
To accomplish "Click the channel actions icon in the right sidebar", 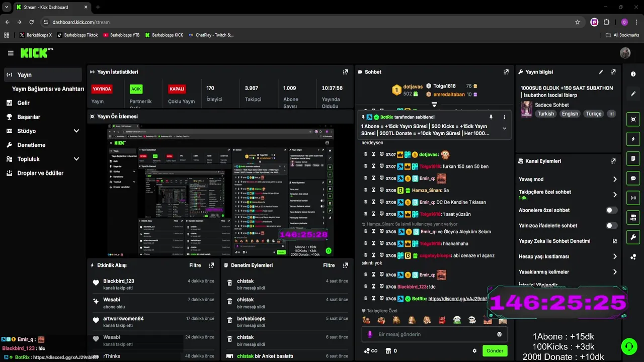I will pos(633,217).
